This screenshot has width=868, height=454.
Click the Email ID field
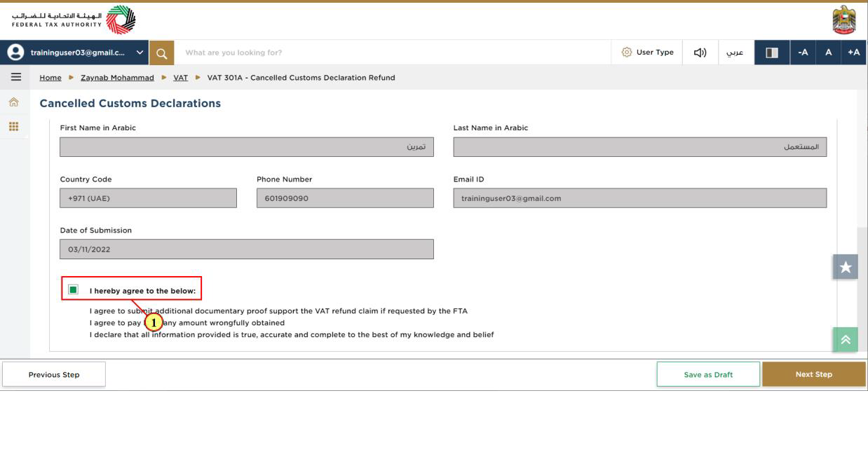click(x=640, y=198)
